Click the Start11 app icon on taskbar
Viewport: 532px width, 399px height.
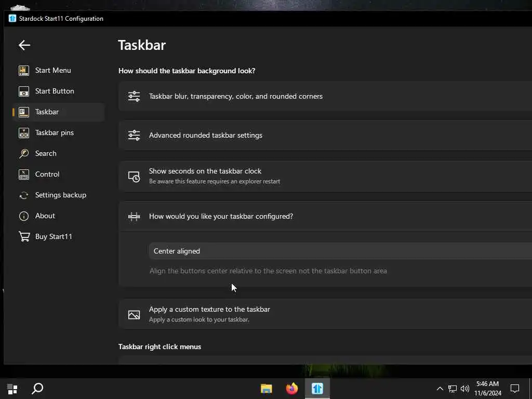click(317, 389)
